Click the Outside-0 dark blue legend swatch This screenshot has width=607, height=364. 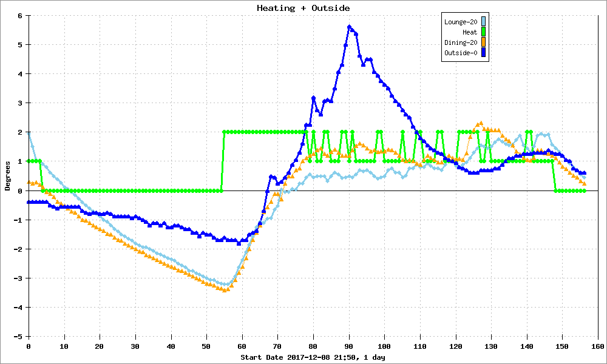(x=484, y=52)
